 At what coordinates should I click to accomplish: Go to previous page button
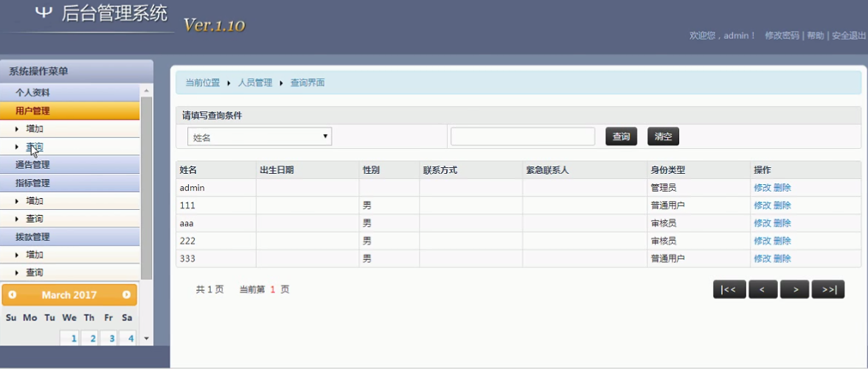[763, 289]
